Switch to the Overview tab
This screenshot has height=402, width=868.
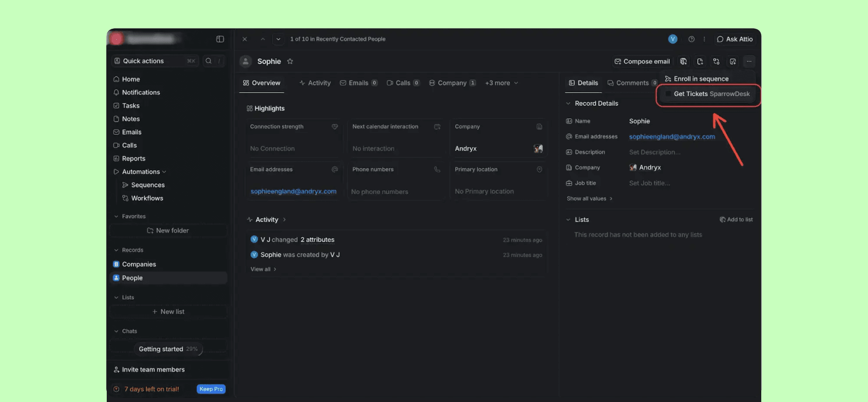point(261,83)
